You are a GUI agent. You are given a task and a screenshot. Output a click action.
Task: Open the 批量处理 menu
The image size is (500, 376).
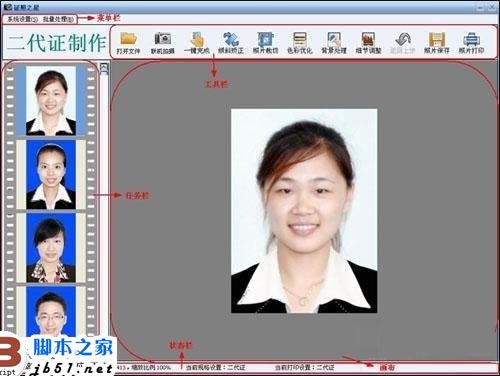58,19
